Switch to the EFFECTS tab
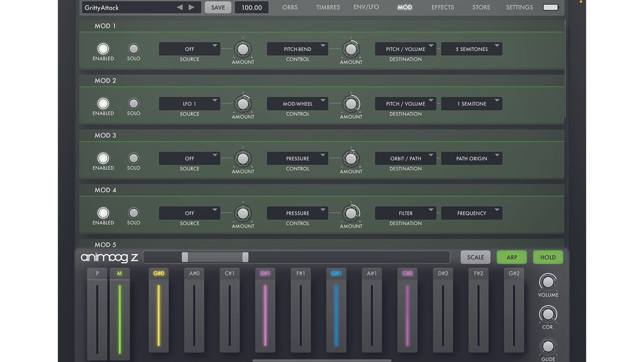 point(442,7)
